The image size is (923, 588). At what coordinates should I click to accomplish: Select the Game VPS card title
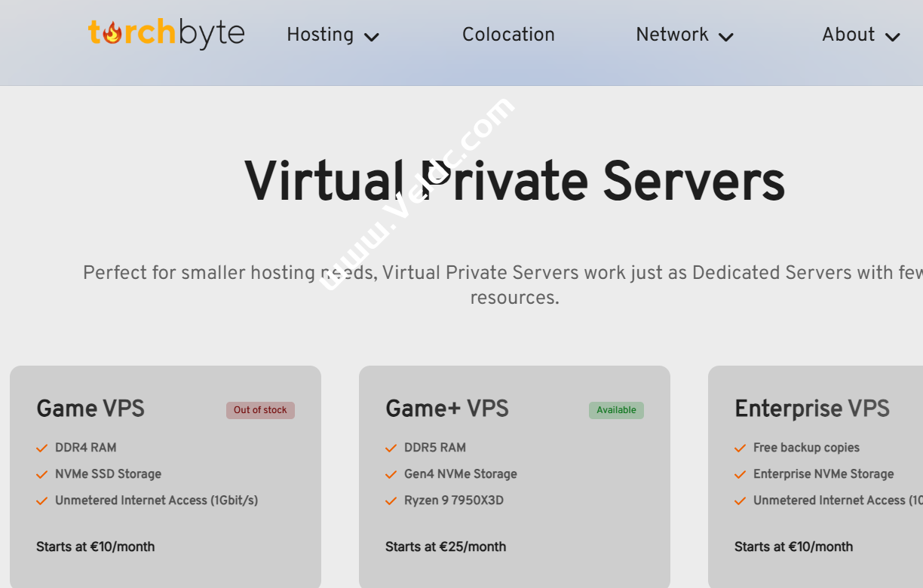coord(90,409)
